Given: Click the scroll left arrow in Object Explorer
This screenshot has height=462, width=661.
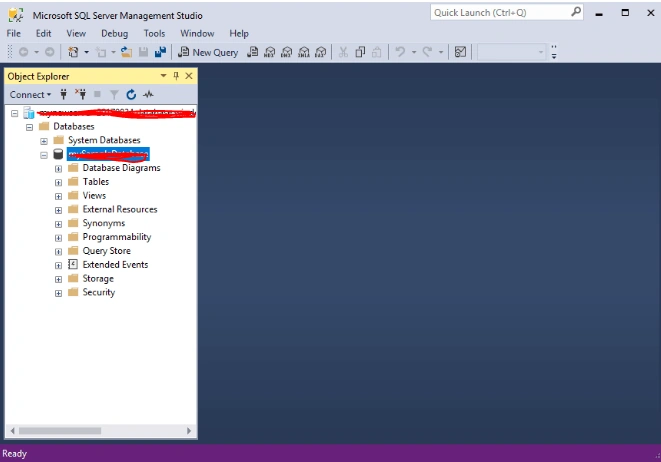Looking at the screenshot, I should (x=12, y=431).
